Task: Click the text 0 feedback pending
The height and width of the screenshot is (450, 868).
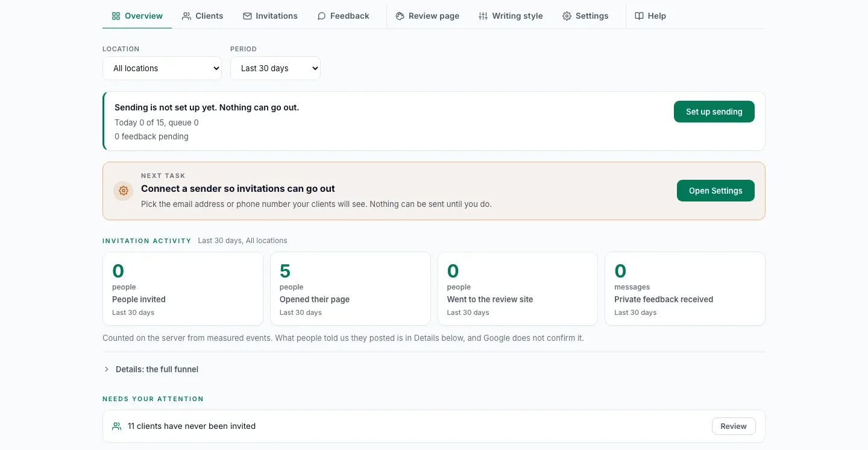Action: pyautogui.click(x=151, y=136)
